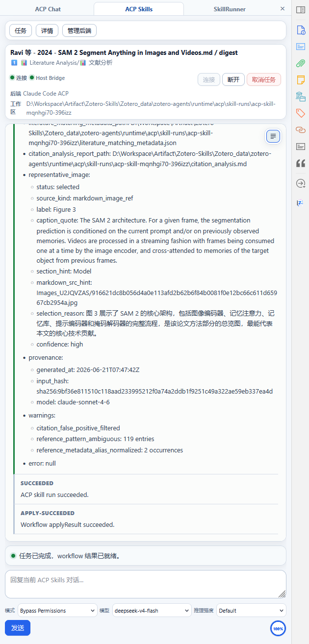
Task: Click source_kind: markdown_image_ref line
Action: tap(85, 198)
